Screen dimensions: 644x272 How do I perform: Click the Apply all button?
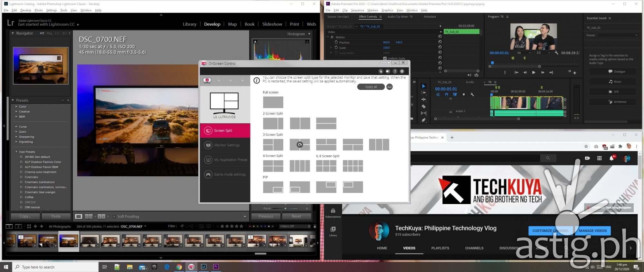coord(371,87)
